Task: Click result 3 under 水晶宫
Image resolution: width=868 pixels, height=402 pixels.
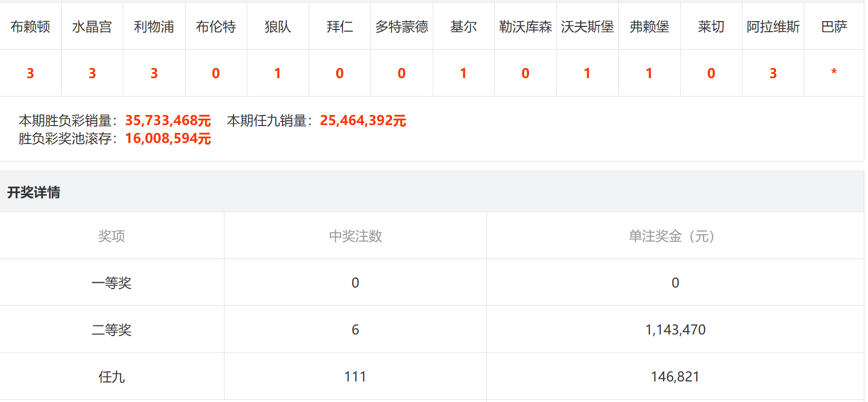Action: coord(92,73)
